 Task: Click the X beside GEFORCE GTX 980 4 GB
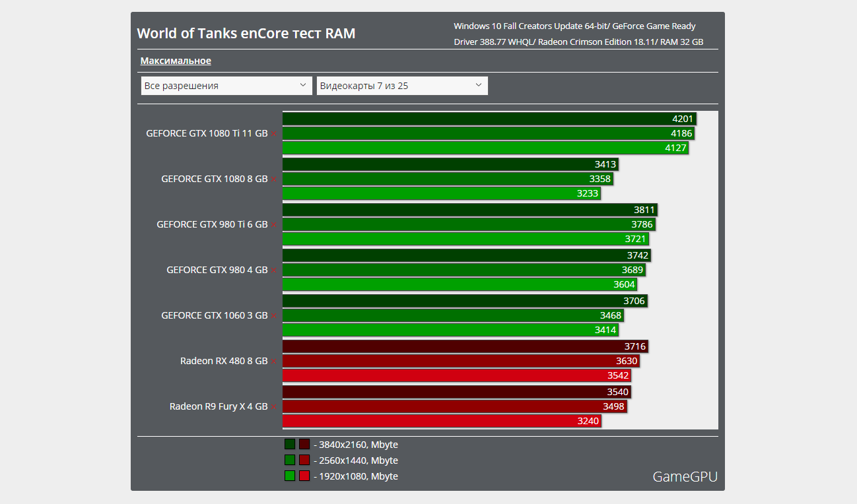tap(273, 270)
